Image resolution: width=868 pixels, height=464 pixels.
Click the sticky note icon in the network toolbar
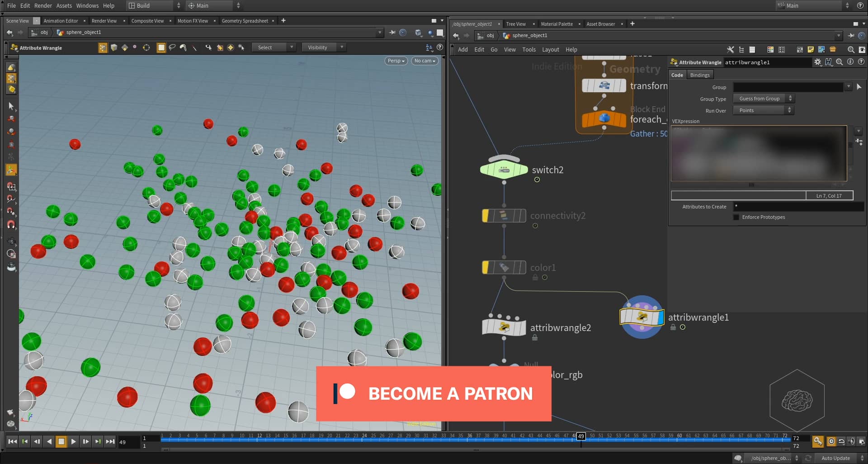[x=811, y=50]
